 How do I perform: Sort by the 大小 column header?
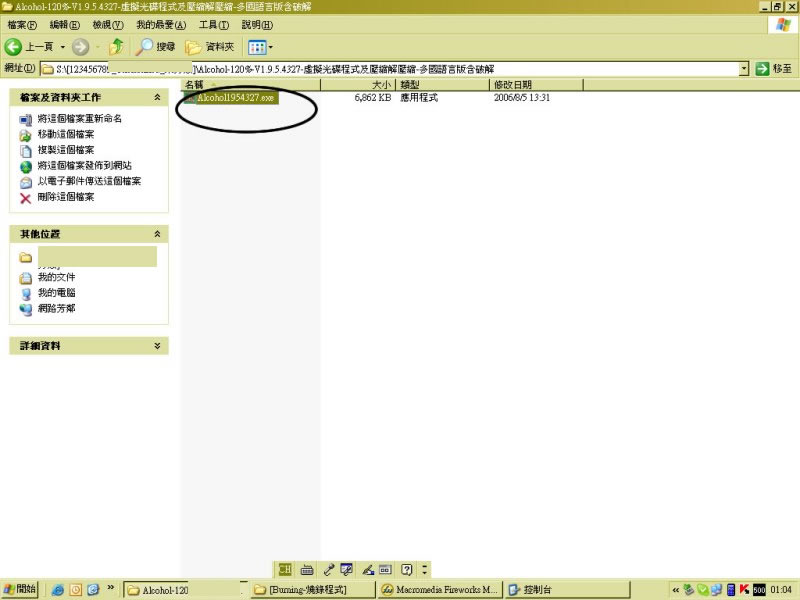pyautogui.click(x=358, y=85)
